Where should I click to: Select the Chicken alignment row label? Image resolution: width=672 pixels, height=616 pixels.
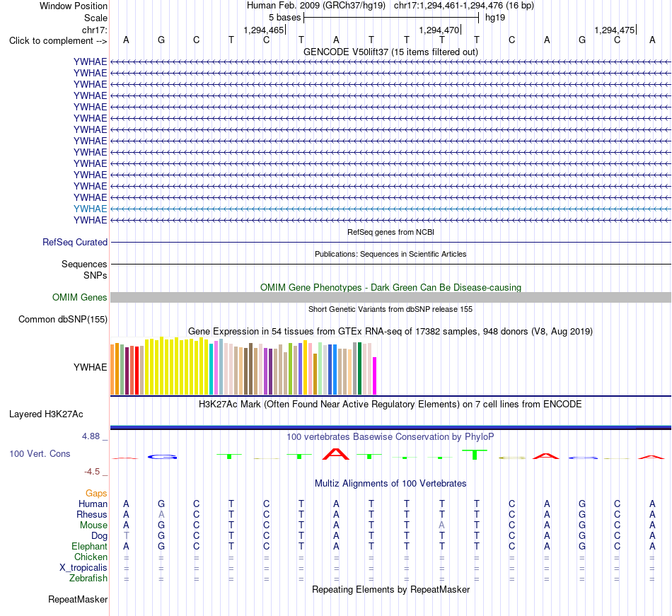coord(91,557)
